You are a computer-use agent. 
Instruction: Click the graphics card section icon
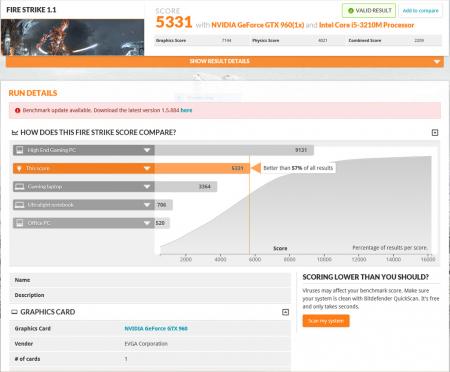14,312
